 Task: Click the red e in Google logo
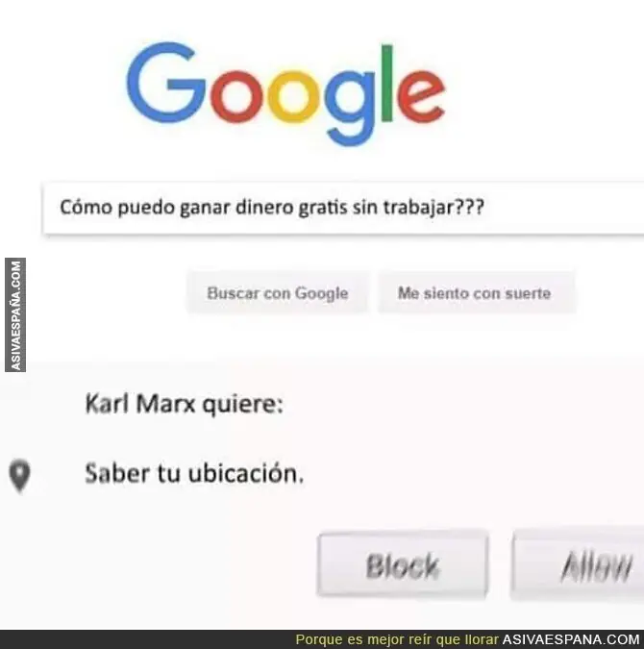point(421,97)
